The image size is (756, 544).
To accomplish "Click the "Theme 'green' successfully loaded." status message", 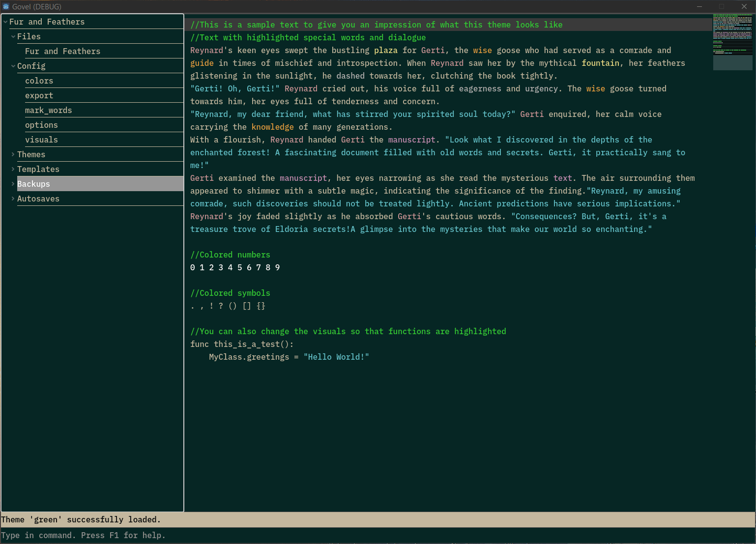I will coord(81,519).
